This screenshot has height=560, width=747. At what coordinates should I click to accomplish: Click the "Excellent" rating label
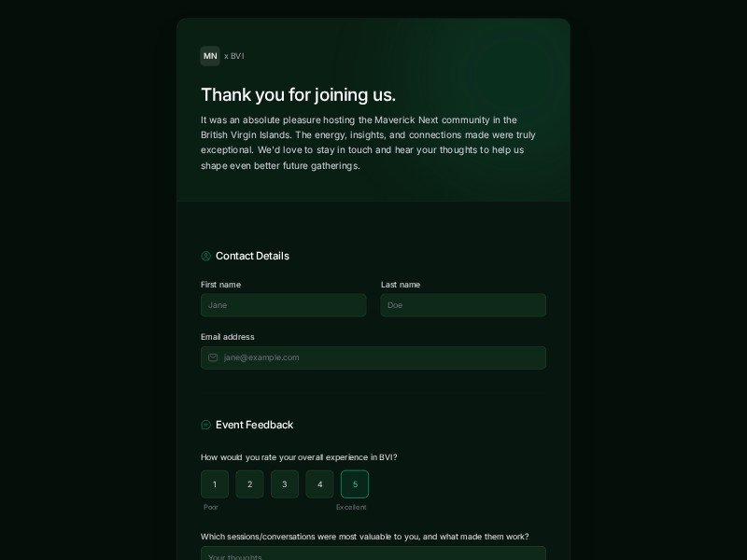[351, 508]
